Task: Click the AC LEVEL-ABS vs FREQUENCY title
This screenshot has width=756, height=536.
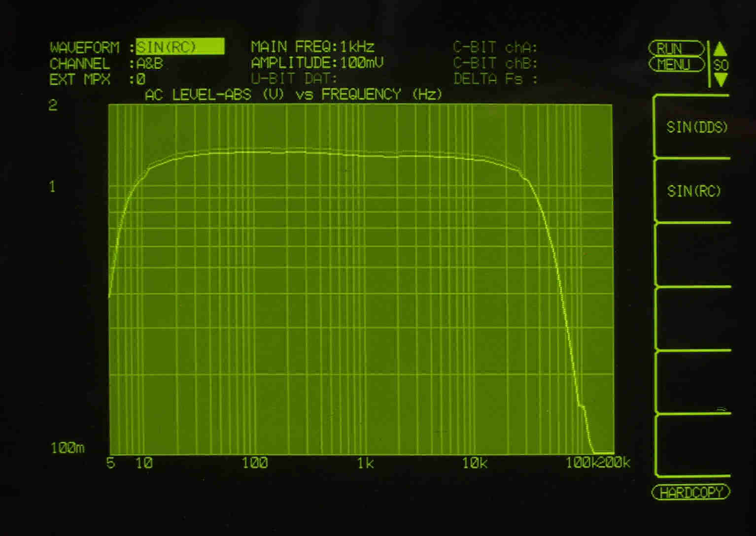Action: 293,94
